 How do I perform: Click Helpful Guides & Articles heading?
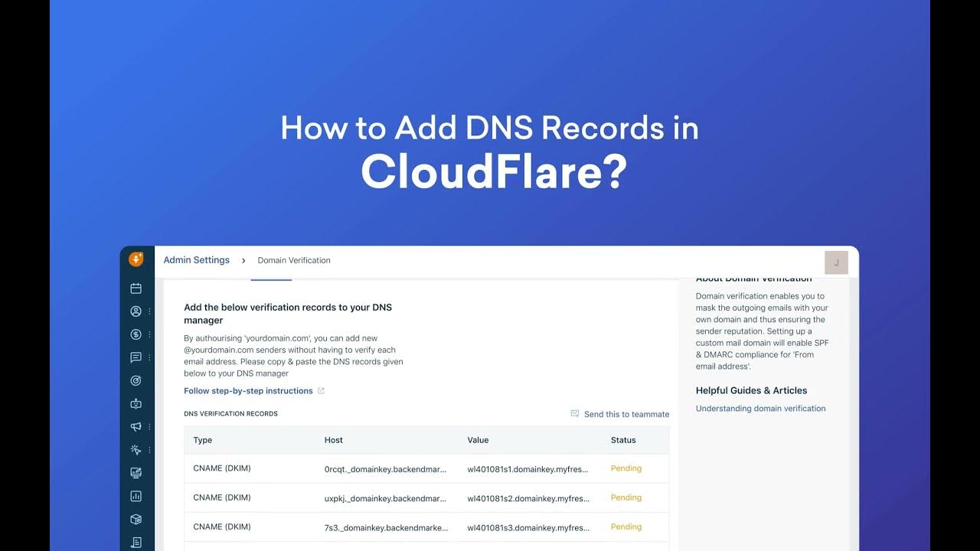tap(752, 390)
